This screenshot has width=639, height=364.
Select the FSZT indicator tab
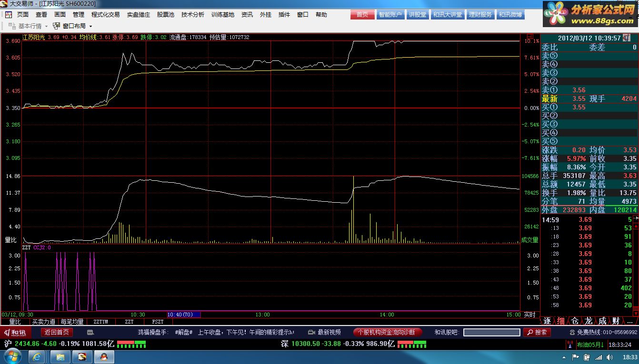coord(157,322)
